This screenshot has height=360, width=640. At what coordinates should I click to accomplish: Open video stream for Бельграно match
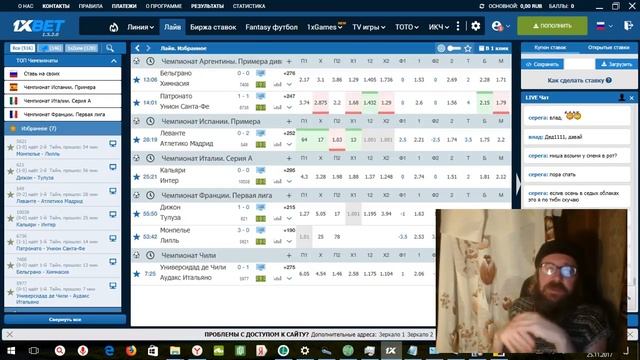pyautogui.click(x=260, y=73)
